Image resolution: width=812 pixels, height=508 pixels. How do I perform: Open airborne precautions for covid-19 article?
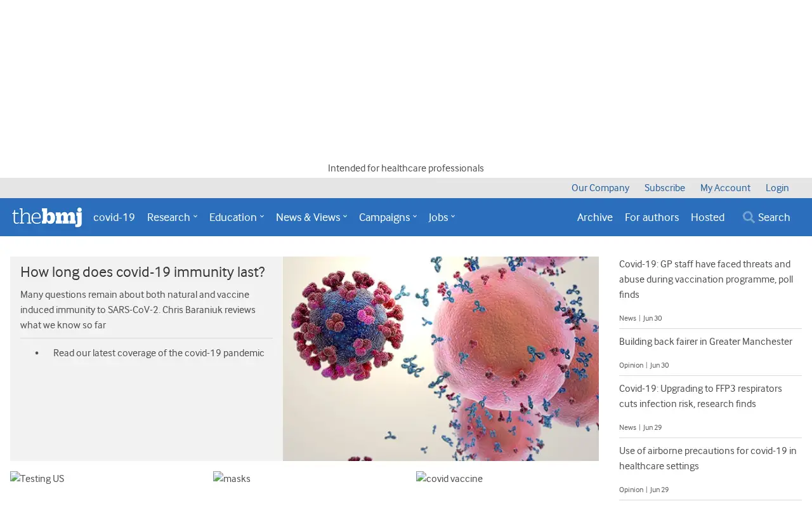708,458
